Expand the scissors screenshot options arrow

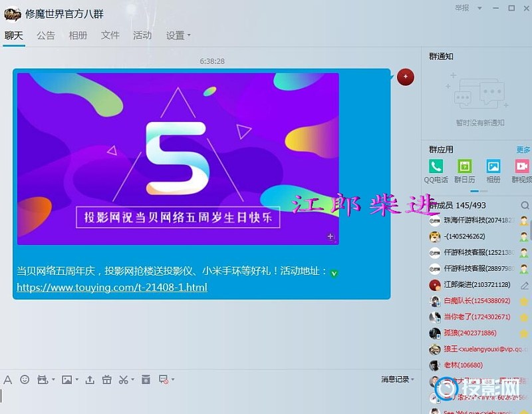[132, 379]
